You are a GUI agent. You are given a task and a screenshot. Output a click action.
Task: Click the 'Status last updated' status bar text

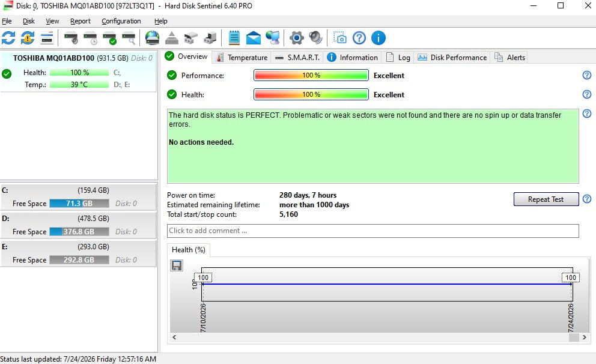[78, 359]
